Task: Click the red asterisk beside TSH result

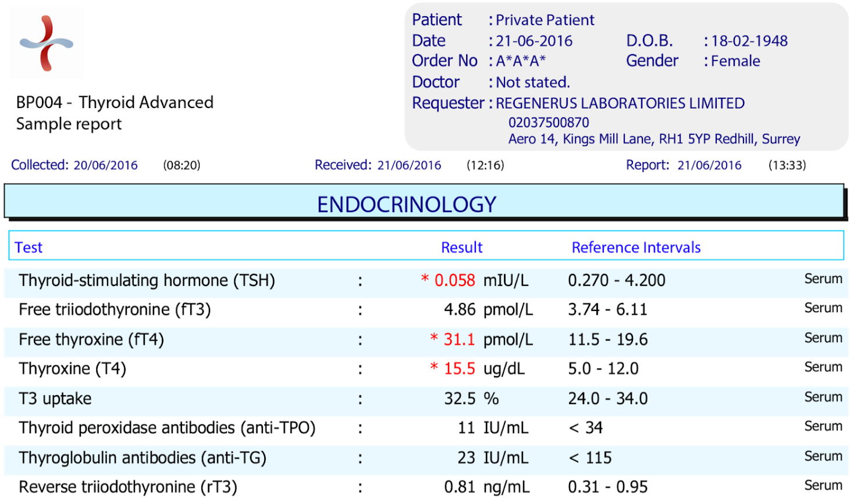Action: point(425,280)
